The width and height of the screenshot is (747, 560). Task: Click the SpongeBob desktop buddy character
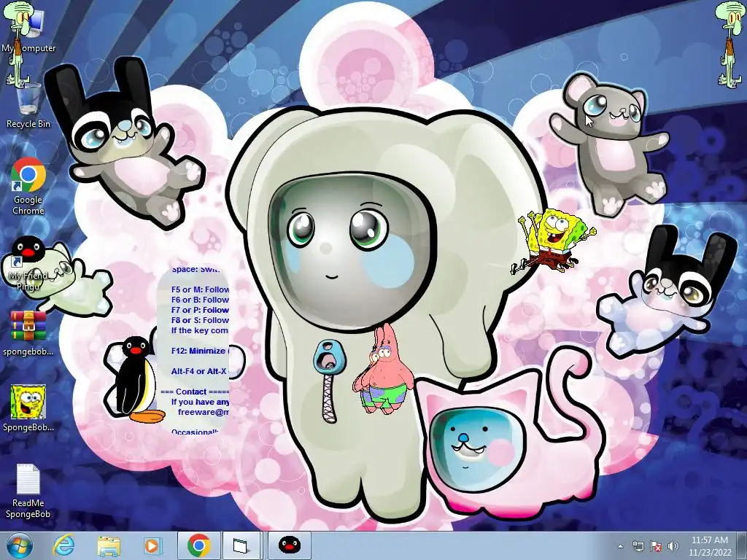[553, 240]
